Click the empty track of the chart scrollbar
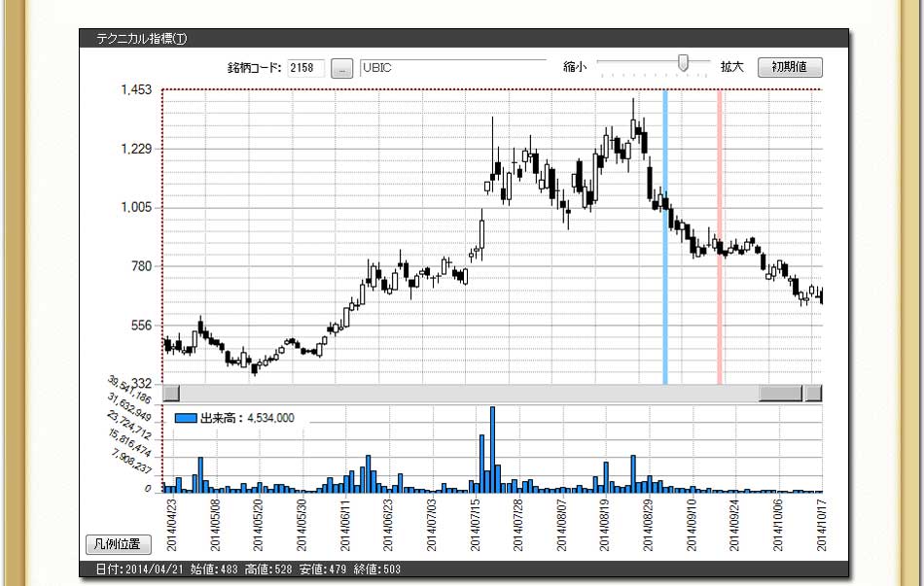Screen dimensions: 924x586 click(x=467, y=394)
